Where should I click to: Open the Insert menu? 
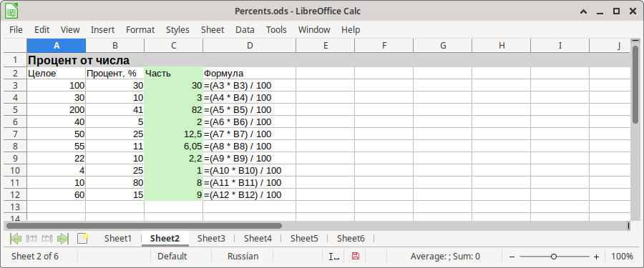102,29
